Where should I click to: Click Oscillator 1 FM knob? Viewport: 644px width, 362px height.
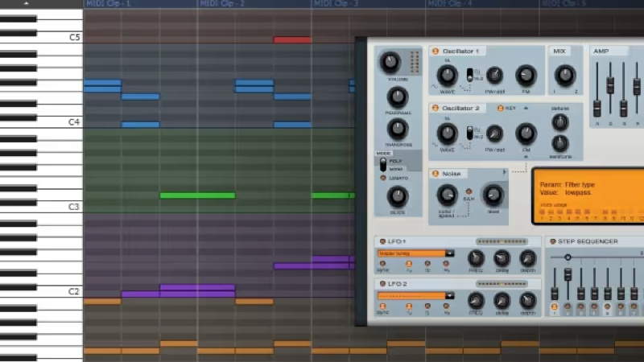[526, 75]
